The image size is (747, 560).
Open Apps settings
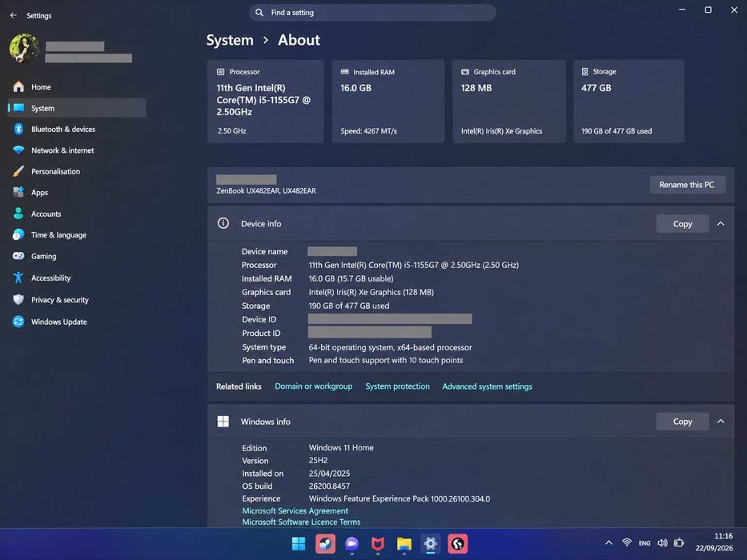pos(77,192)
